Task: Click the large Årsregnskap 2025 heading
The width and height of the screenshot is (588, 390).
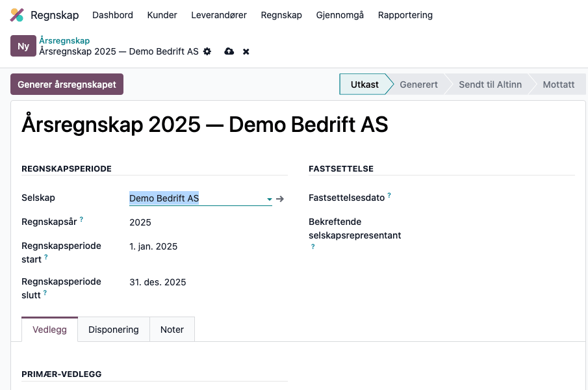Action: (205, 125)
